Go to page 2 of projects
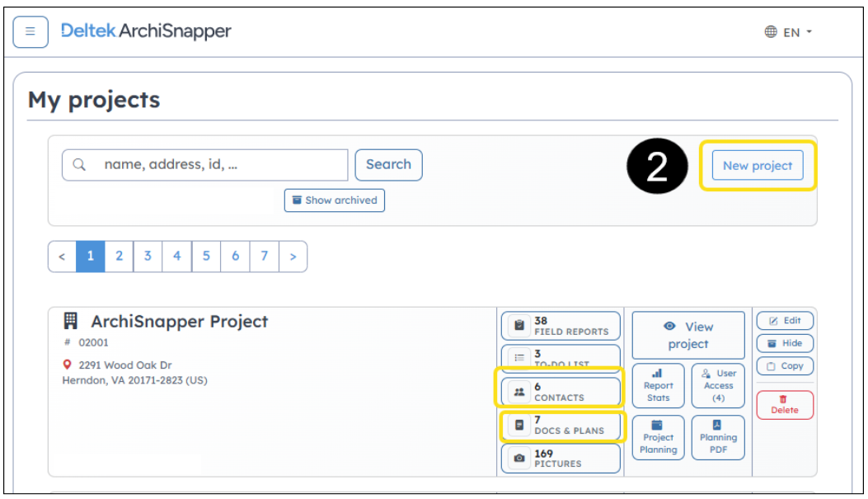 tap(119, 257)
